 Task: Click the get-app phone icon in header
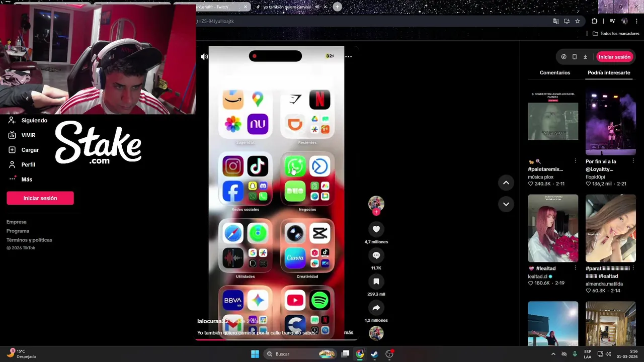575,57
